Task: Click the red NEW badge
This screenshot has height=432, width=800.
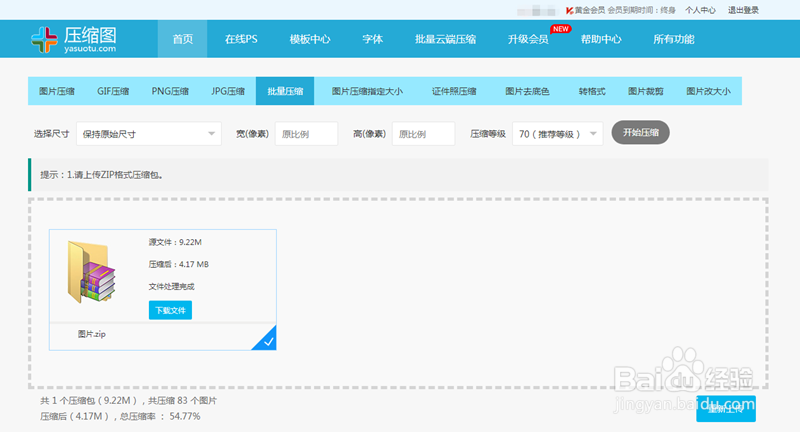Action: 561,29
